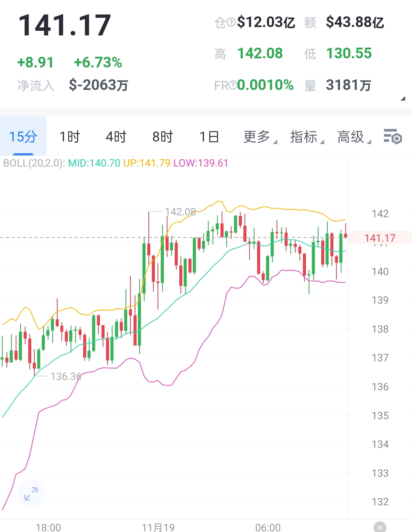Expand the 高级 advanced chart dropdown

[350, 137]
